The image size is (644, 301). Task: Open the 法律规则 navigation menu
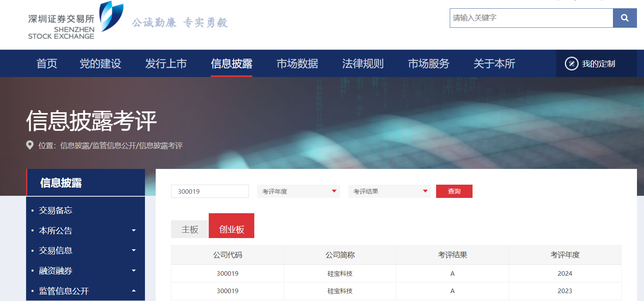point(363,64)
